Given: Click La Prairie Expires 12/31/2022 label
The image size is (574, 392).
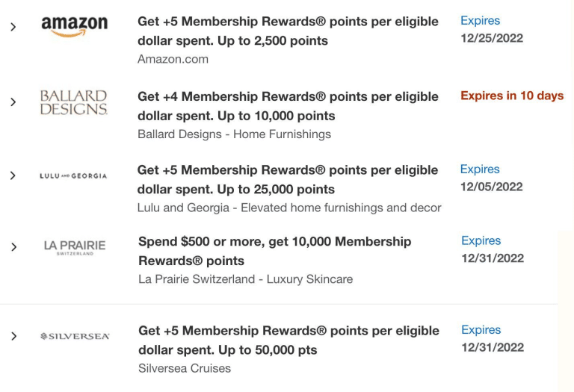Looking at the screenshot, I should point(492,249).
